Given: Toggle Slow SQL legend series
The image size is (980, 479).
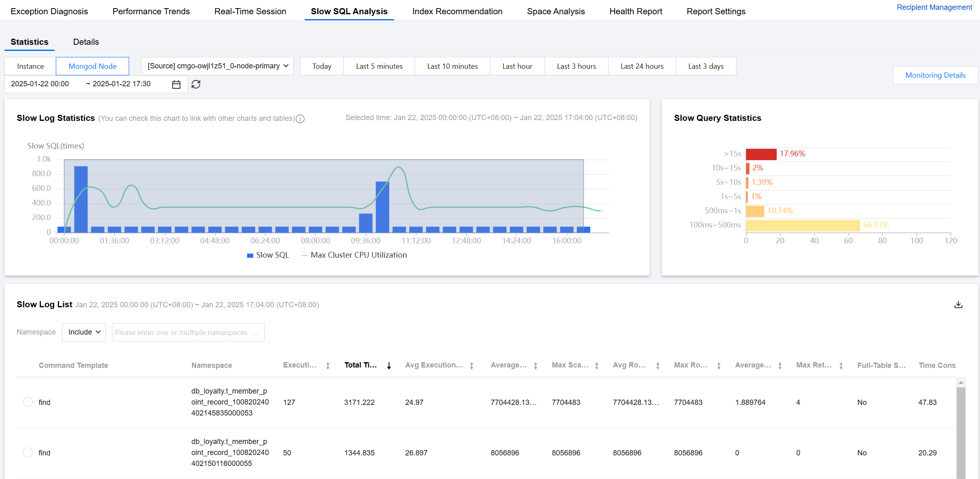Looking at the screenshot, I should [268, 255].
